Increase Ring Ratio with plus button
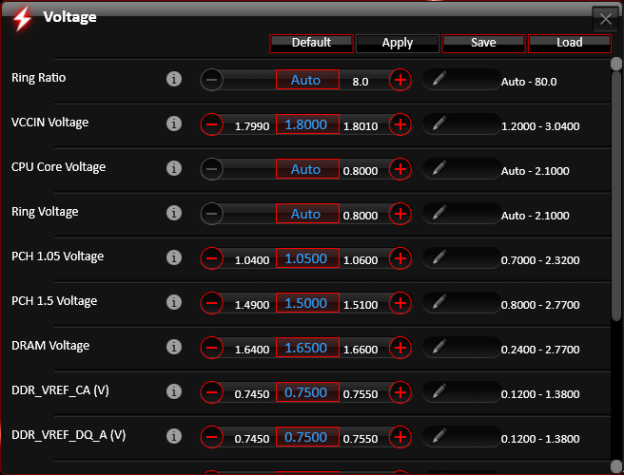Screen dimensions: 624x475 pyautogui.click(x=400, y=80)
